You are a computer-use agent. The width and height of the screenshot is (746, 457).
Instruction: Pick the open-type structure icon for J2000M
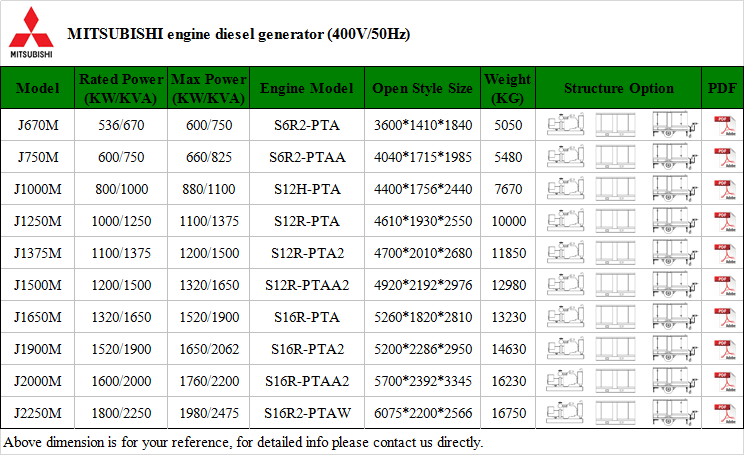click(x=565, y=381)
